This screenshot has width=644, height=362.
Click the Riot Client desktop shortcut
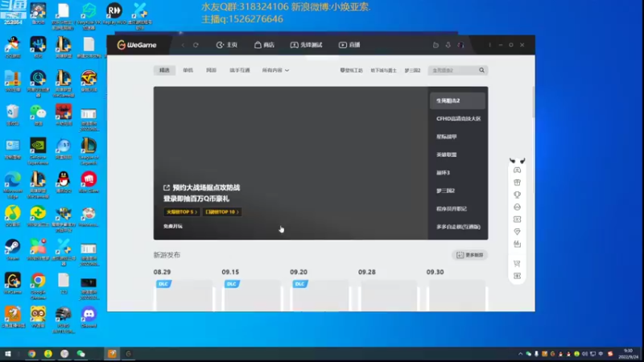tap(89, 183)
